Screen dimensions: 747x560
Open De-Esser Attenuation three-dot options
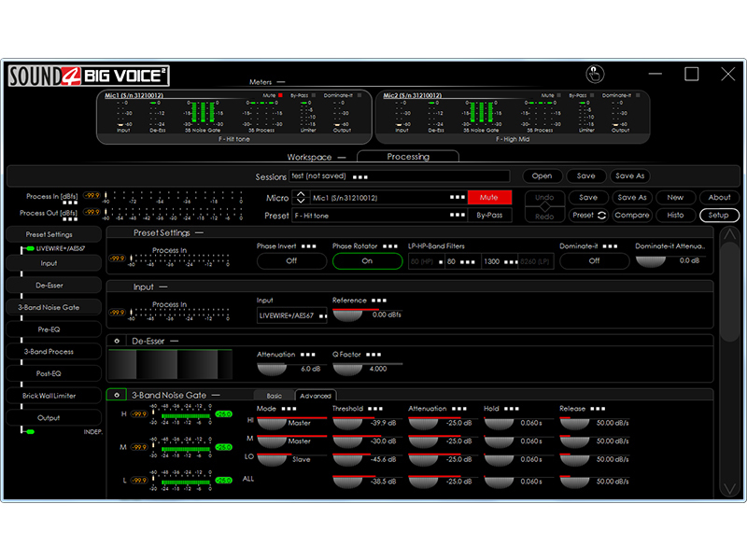(x=308, y=355)
